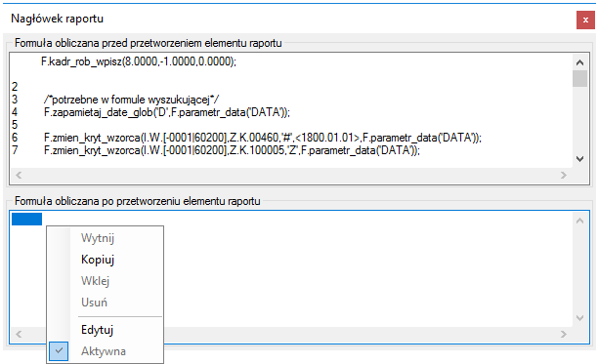The width and height of the screenshot is (598, 364).
Task: Click the up arrow of the upper formula scrollbar
Action: click(x=579, y=62)
